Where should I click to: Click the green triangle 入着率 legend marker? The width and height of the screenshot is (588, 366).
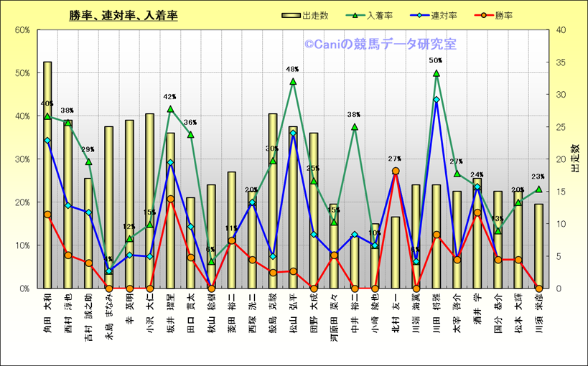coord(354,14)
